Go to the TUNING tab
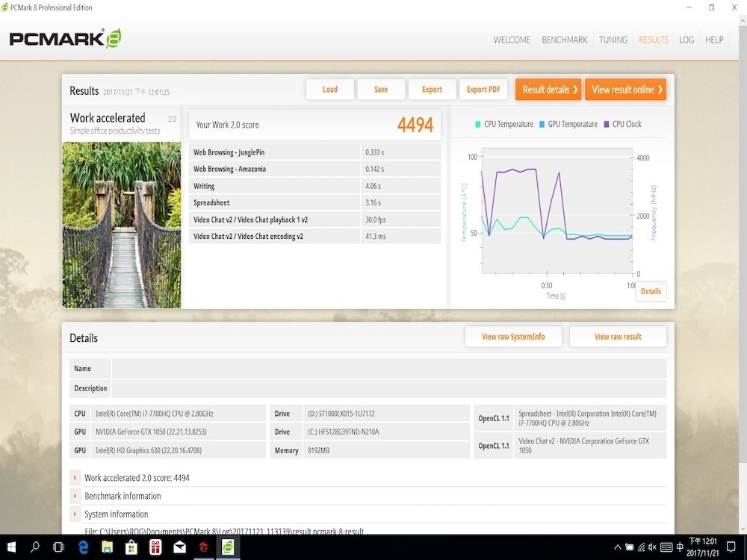Image resolution: width=747 pixels, height=560 pixels. click(613, 40)
